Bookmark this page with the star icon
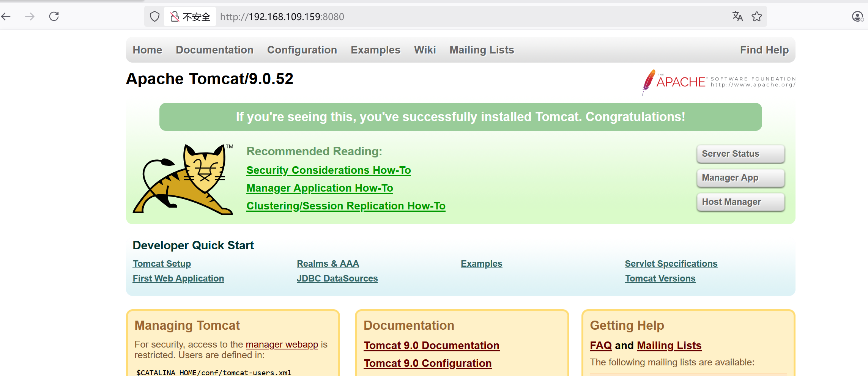The width and height of the screenshot is (868, 376). [x=757, y=16]
